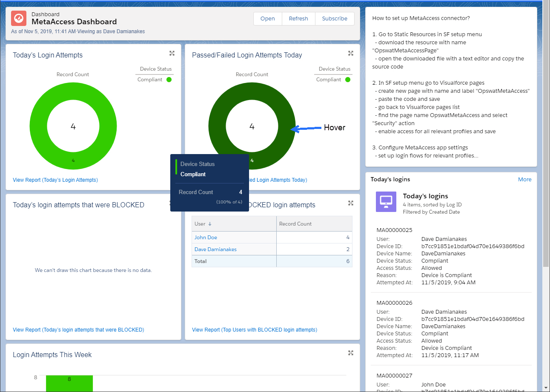
Task: Click the User column header
Action: 234,224
